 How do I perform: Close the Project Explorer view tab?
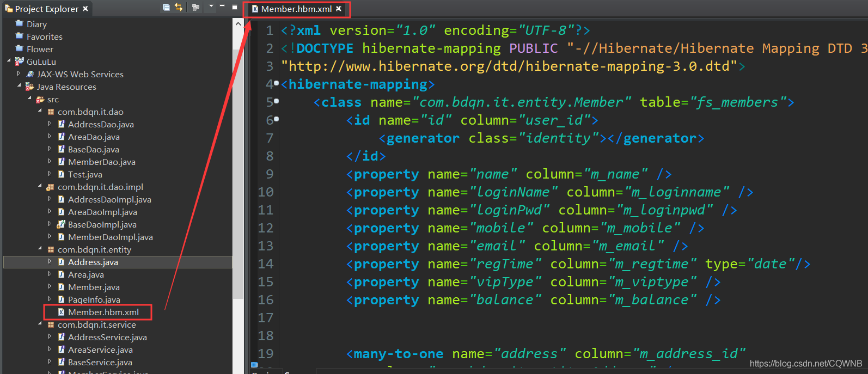(85, 9)
